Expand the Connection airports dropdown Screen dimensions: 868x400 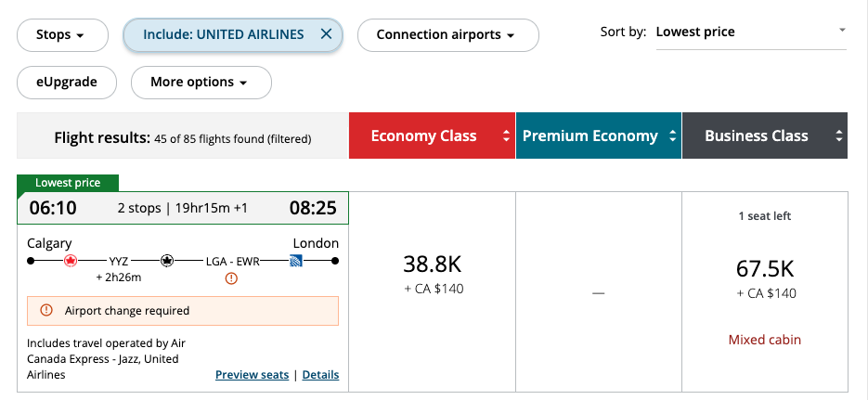coord(446,35)
